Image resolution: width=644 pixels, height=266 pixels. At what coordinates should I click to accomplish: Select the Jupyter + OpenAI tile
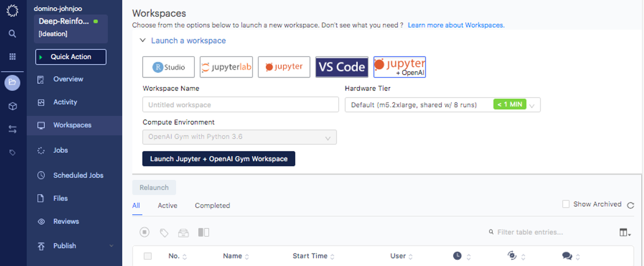(x=399, y=67)
